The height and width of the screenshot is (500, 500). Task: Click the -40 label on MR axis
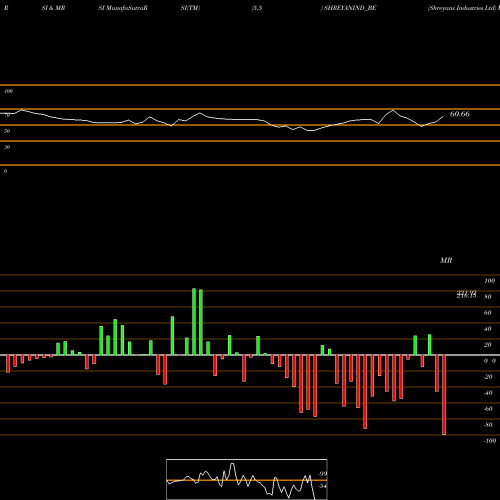pos(488,393)
